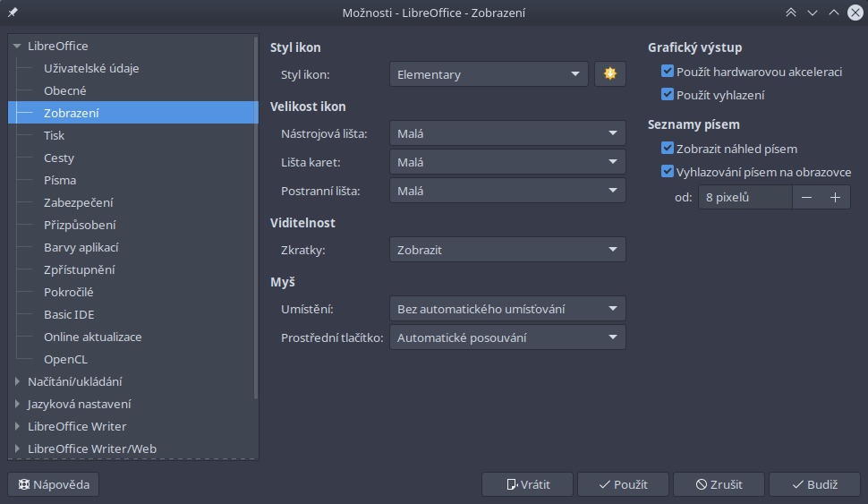Open the Umístění mouse positioning dropdown
Screen dimensions: 868x504
(x=507, y=309)
